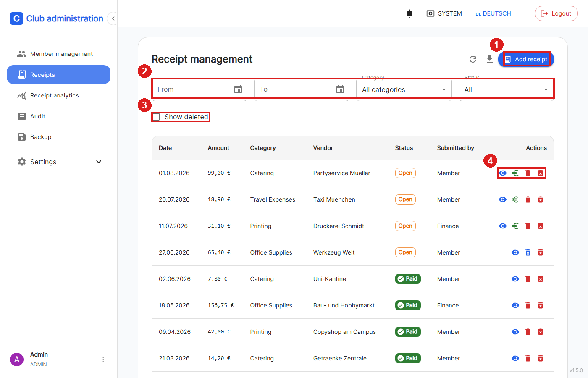Click the Travel Expenses category cell
The height and width of the screenshot is (378, 588).
pyautogui.click(x=273, y=199)
